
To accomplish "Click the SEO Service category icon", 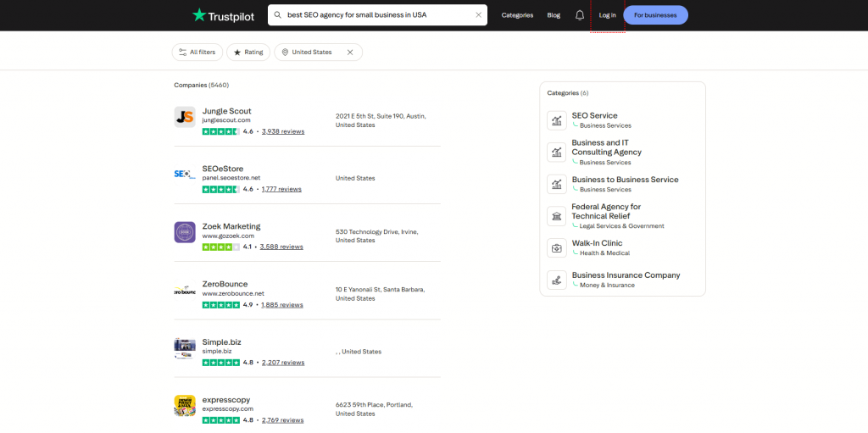I will [x=557, y=120].
